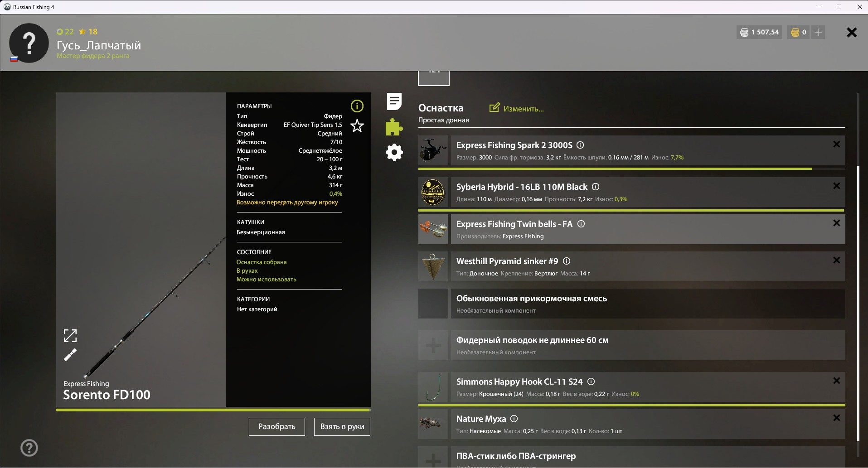Select the Simmons Happy Hook thumbnail
Viewport: 868px width, 468px height.
[433, 387]
